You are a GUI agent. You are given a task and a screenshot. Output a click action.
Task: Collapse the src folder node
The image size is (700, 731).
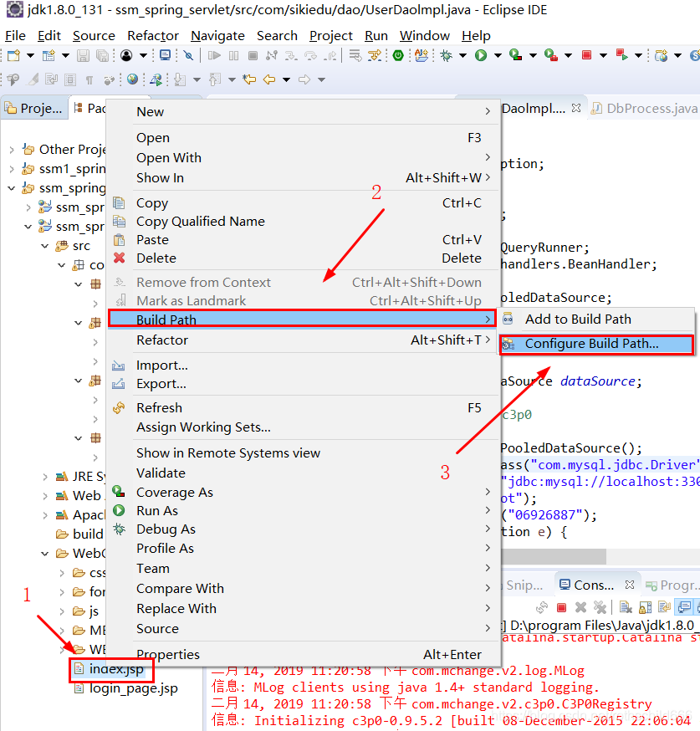44,246
